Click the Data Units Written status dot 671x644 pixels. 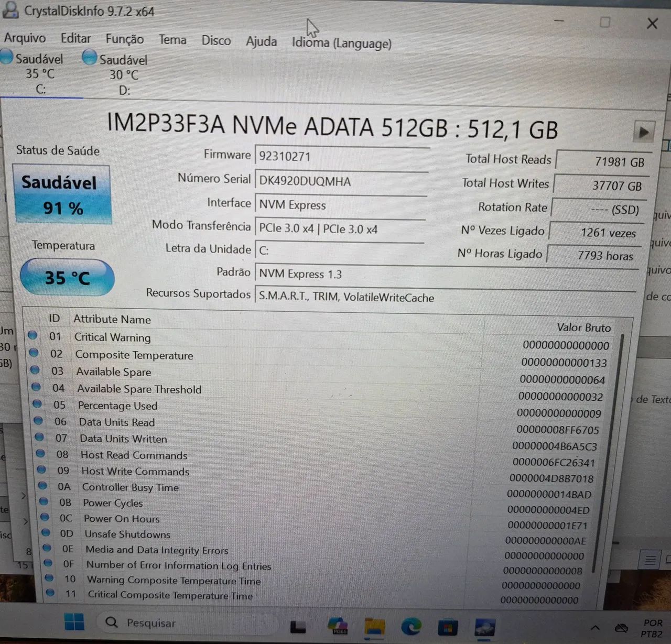39,437
